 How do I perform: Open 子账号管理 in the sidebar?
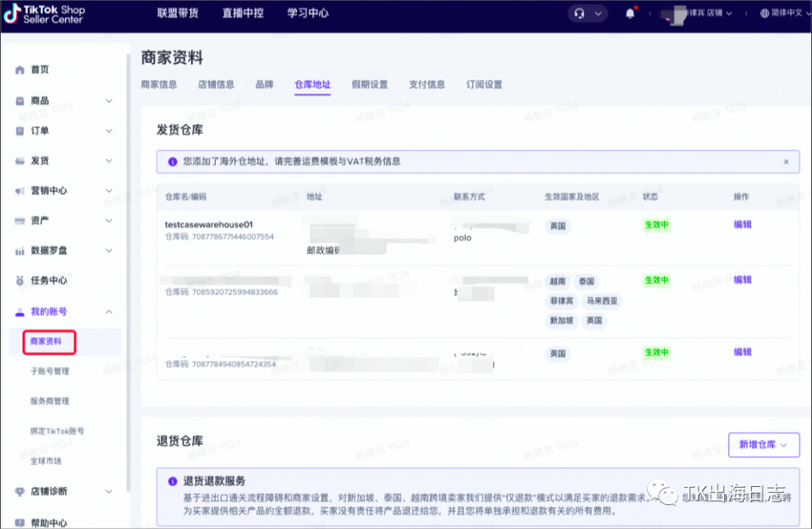(50, 372)
